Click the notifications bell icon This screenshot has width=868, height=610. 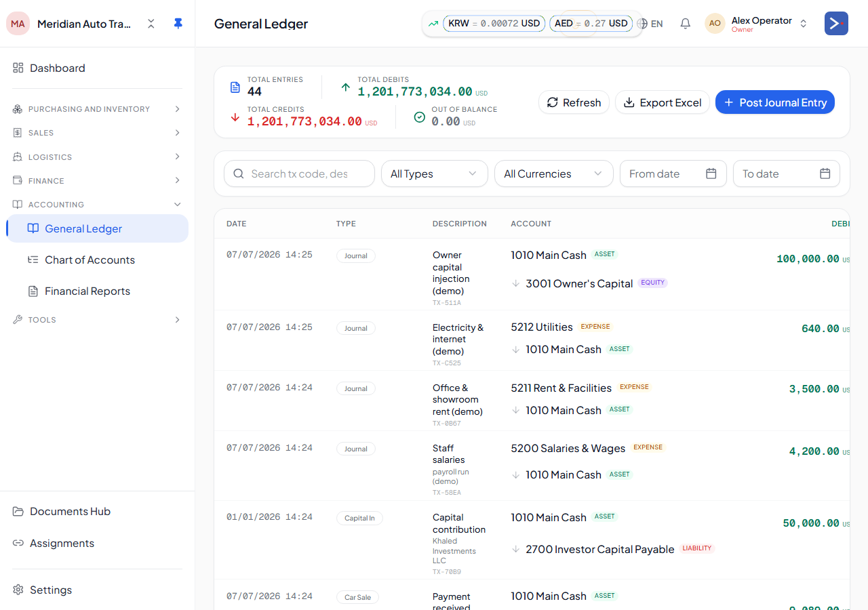pyautogui.click(x=686, y=24)
